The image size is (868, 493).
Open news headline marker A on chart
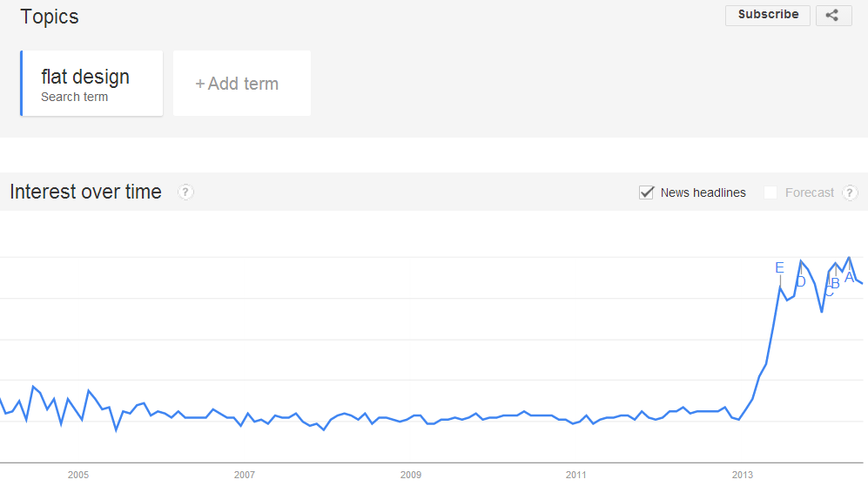(849, 277)
